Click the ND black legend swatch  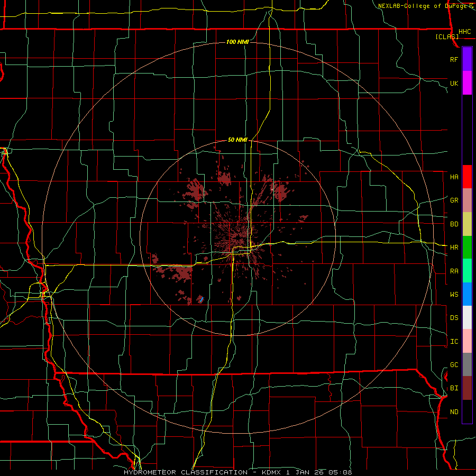(467, 411)
